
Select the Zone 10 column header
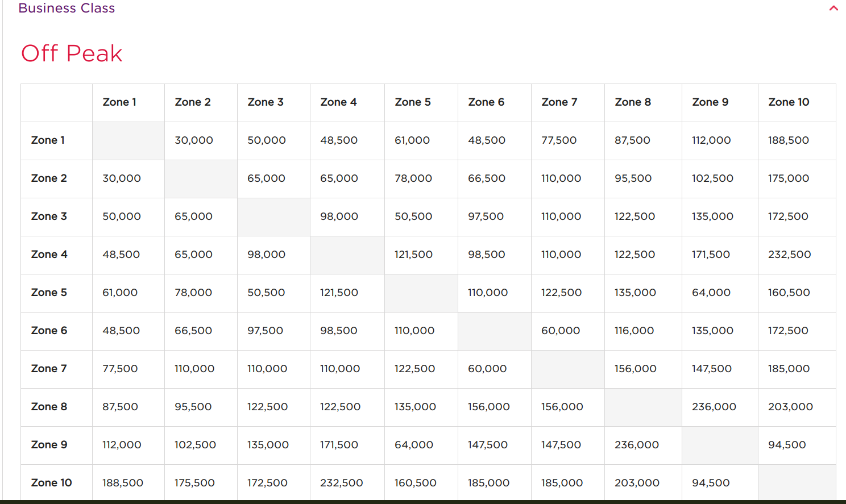[789, 102]
